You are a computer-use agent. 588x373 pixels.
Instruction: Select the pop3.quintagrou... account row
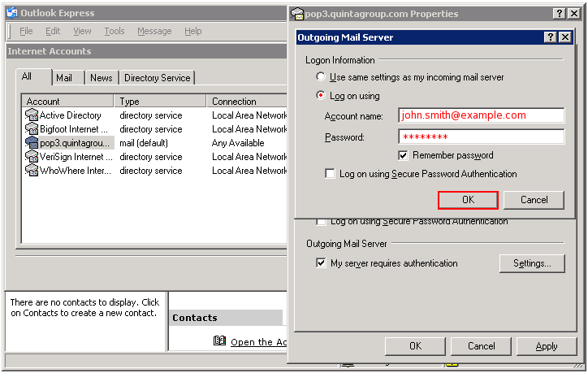coord(154,143)
